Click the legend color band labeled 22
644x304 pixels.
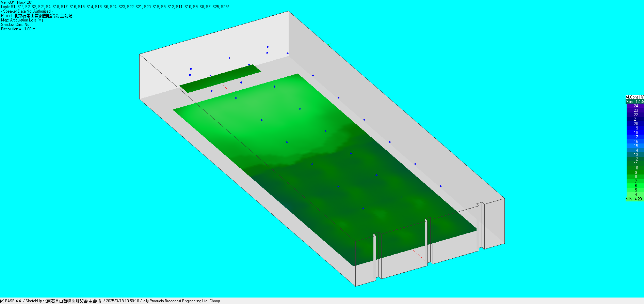pos(635,115)
